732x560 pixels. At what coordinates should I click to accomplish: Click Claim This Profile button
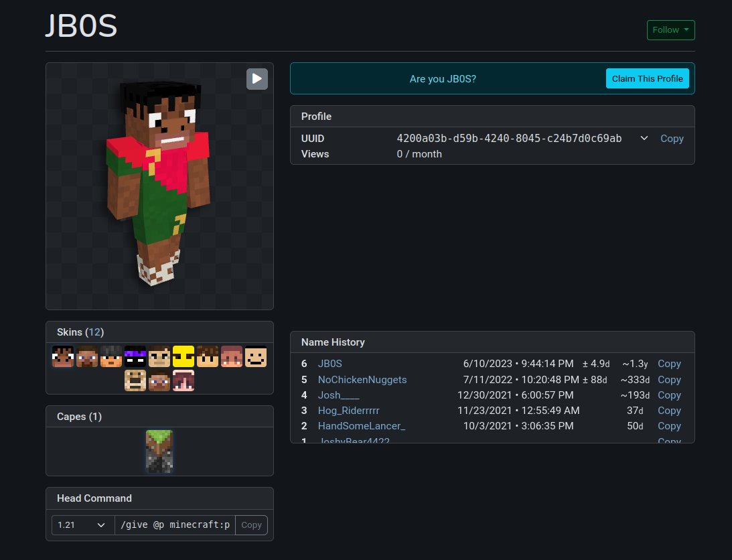tap(647, 78)
